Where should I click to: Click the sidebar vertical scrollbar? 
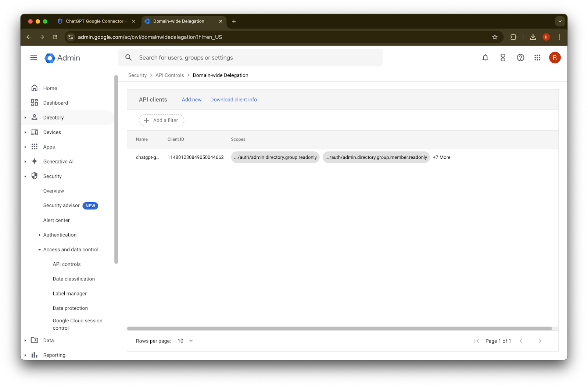tap(116, 169)
